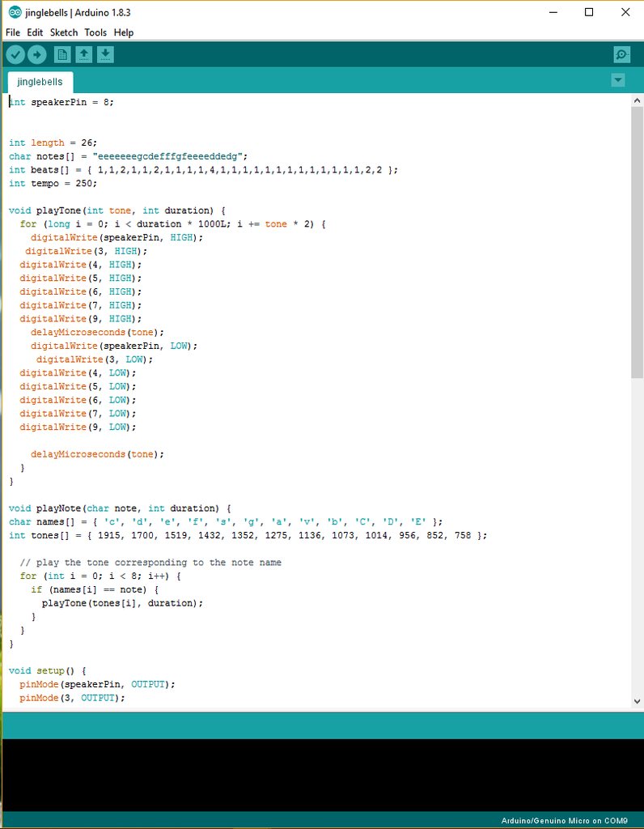Click the editor scrollbar down arrow
644x829 pixels.
click(638, 702)
